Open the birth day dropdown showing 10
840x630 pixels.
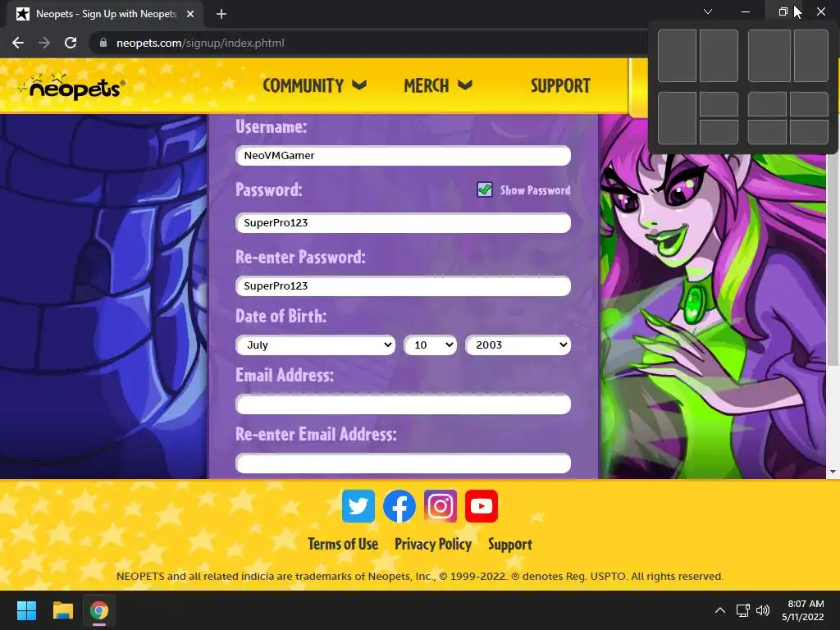tap(430, 345)
